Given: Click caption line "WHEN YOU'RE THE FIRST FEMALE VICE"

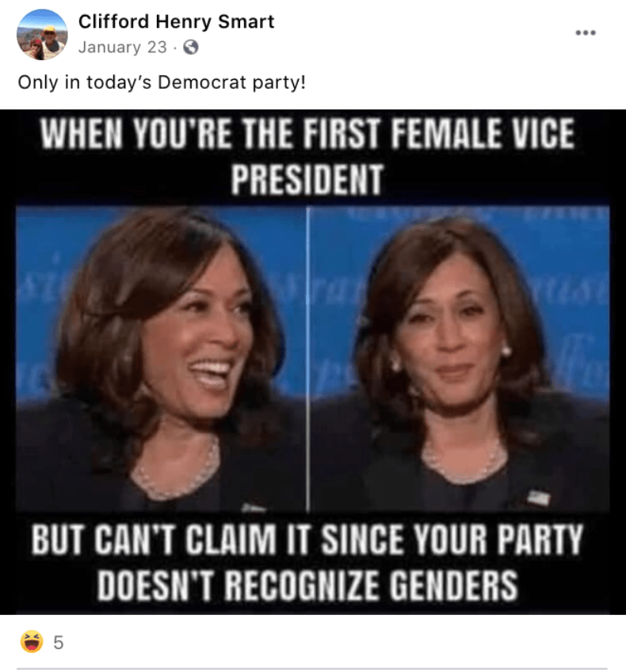Looking at the screenshot, I should (307, 133).
